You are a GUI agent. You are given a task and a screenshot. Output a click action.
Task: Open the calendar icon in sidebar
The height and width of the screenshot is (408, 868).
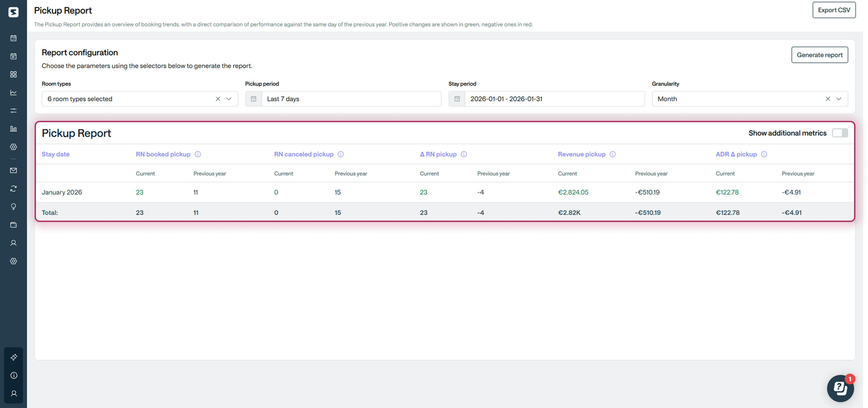click(13, 38)
